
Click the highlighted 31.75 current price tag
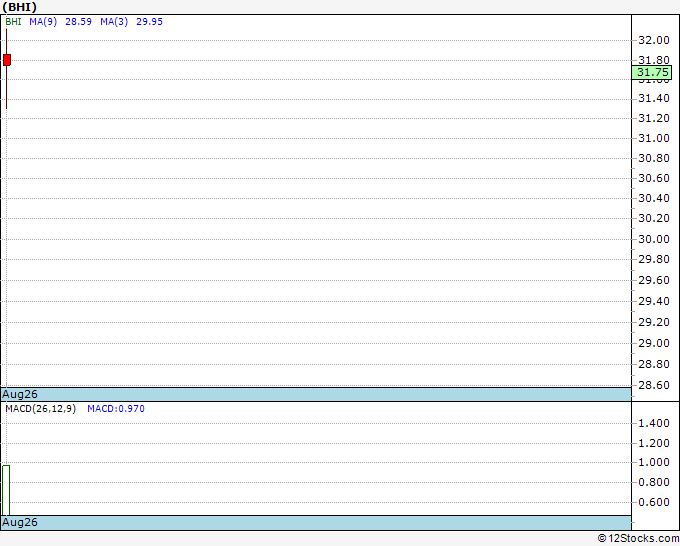(x=651, y=72)
